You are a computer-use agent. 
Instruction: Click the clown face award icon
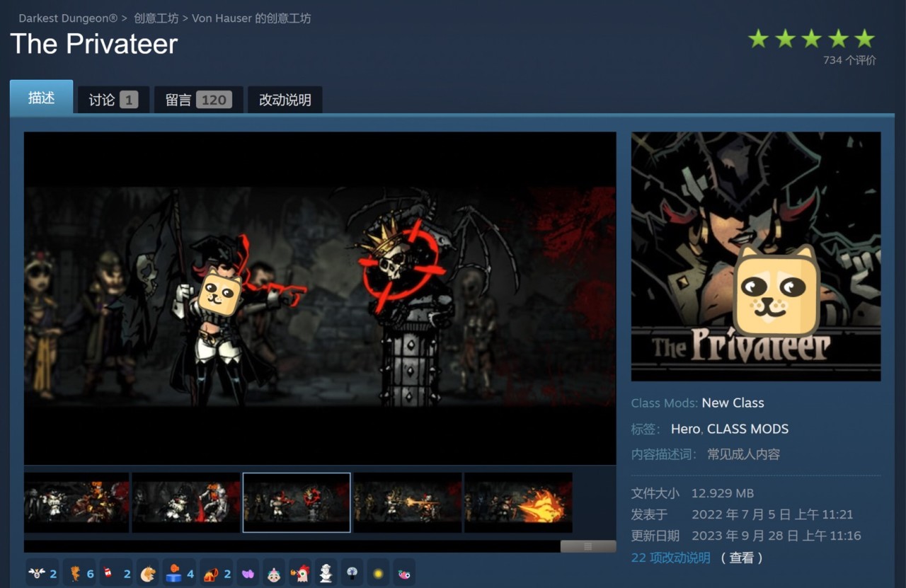point(274,573)
